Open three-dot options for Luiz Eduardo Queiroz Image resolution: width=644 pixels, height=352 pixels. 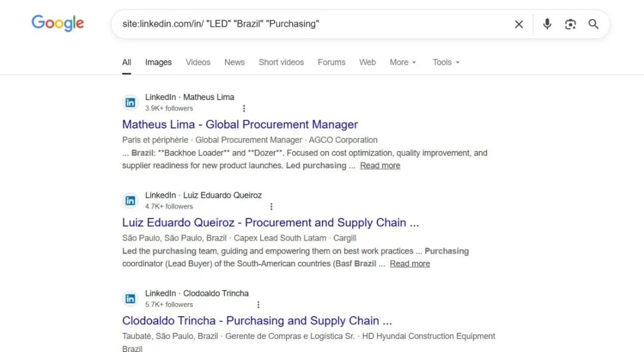coord(271,206)
